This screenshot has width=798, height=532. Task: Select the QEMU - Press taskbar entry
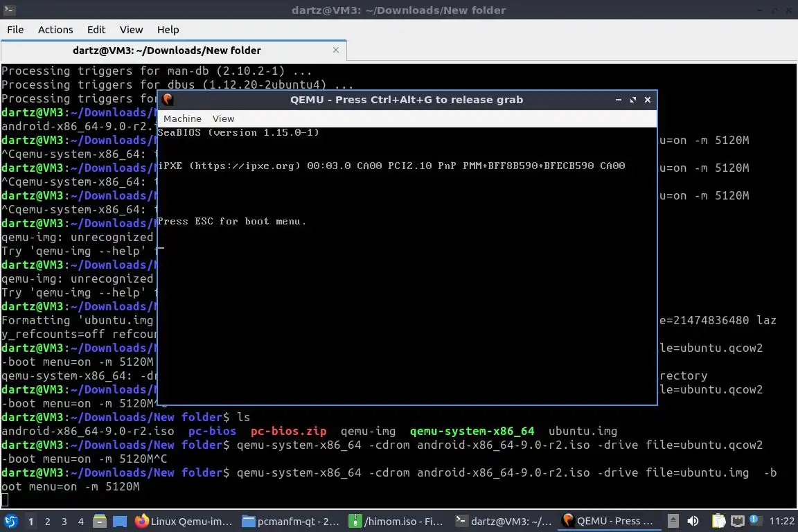608,521
